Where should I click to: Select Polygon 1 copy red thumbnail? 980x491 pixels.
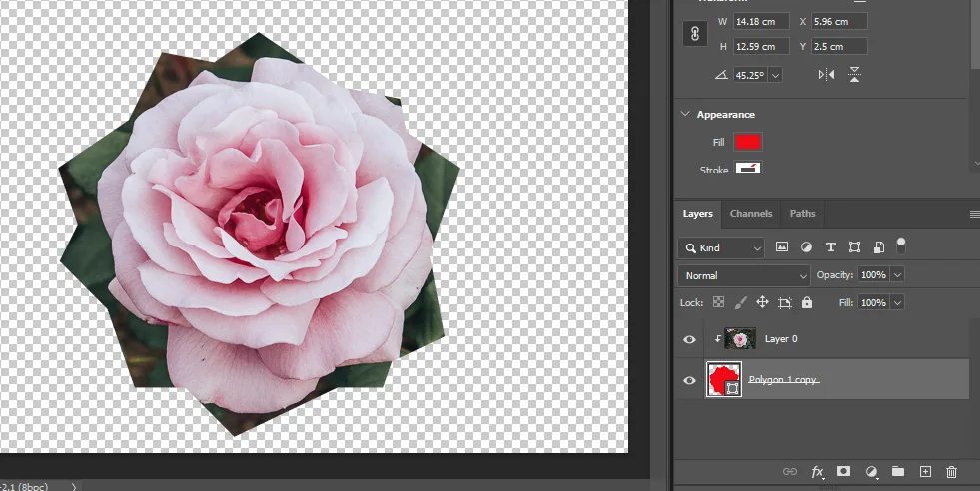coord(723,380)
